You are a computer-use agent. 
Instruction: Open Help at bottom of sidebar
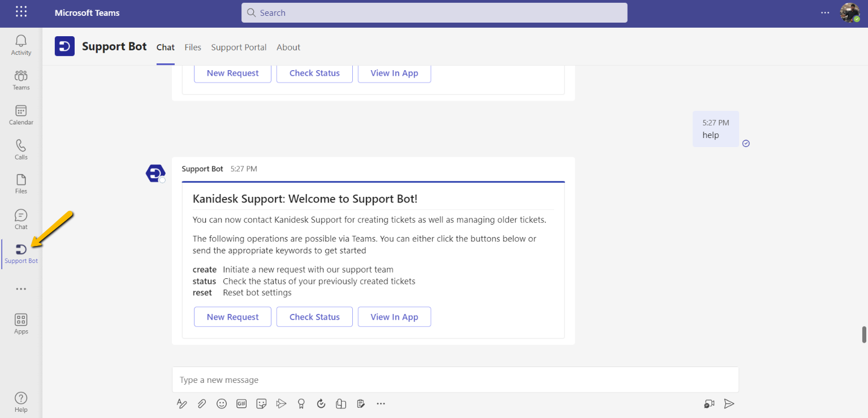21,402
